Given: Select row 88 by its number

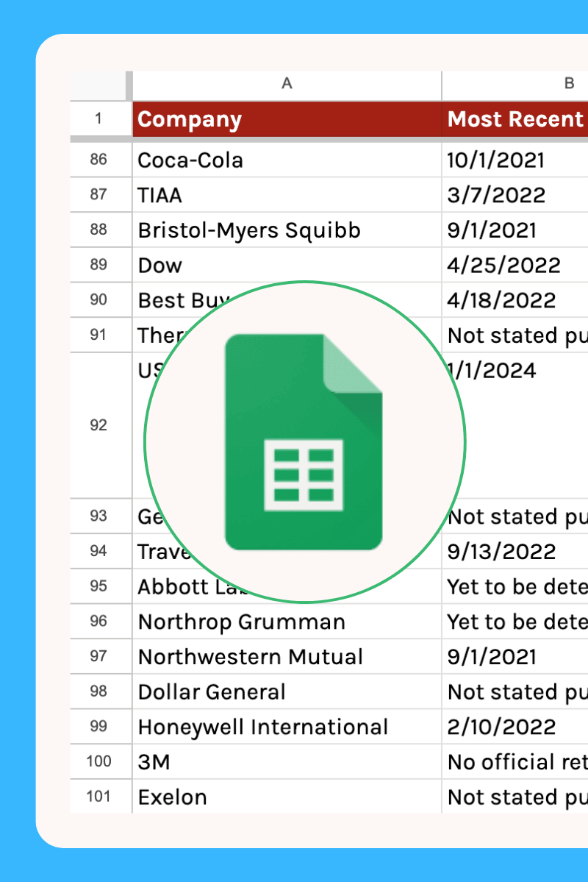Looking at the screenshot, I should pyautogui.click(x=101, y=230).
